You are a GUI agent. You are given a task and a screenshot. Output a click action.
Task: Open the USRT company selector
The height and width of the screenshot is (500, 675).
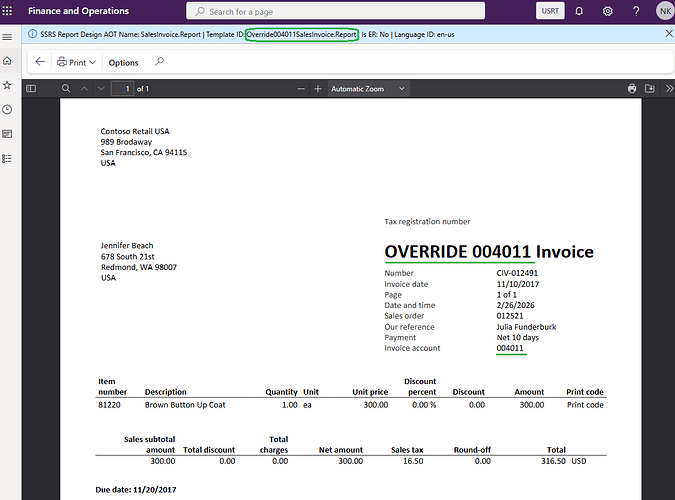pyautogui.click(x=550, y=11)
